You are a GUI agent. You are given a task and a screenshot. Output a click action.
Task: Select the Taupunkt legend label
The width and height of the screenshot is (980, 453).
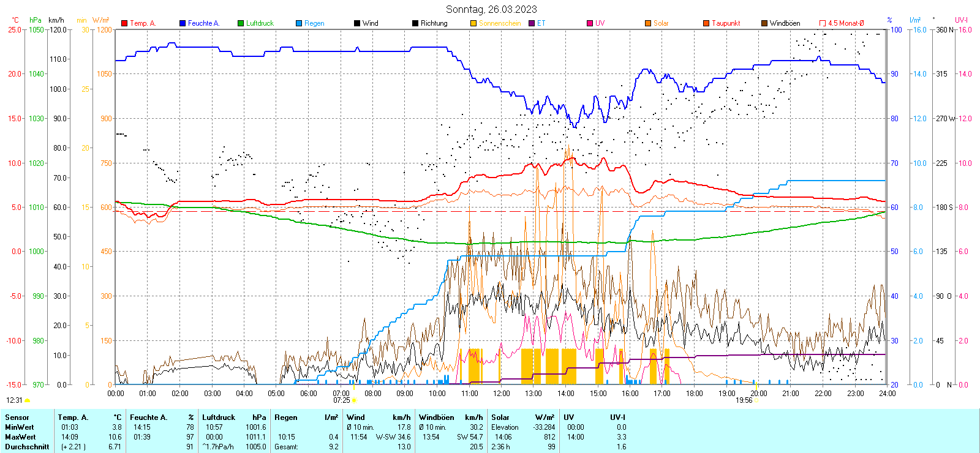726,23
